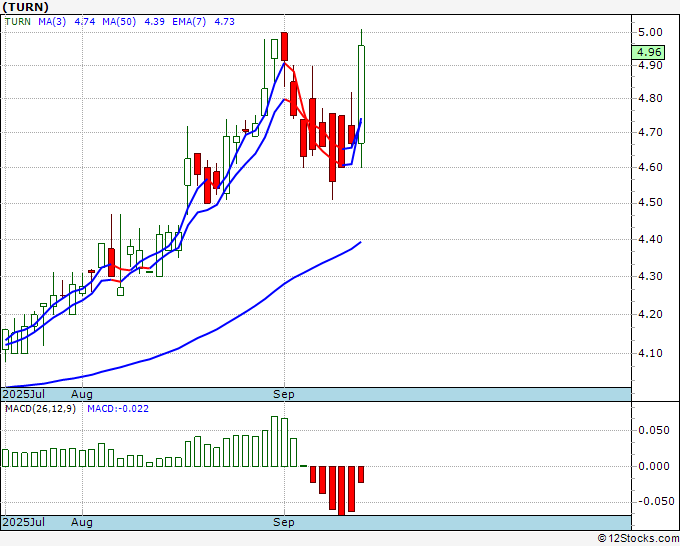The height and width of the screenshot is (546, 680).
Task: Click 2025Jul on the MACD date axis
Action: click(24, 522)
